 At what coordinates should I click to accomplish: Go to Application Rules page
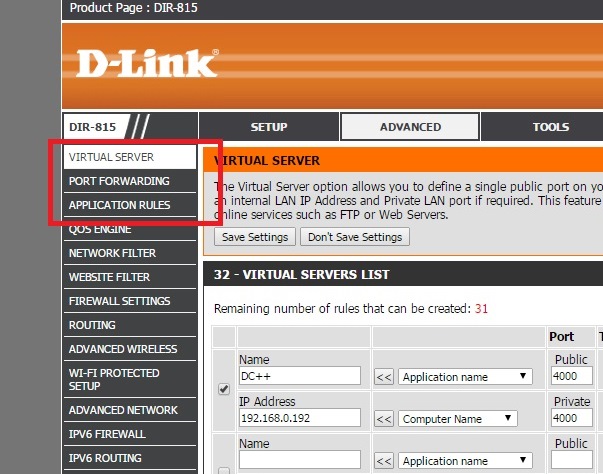pos(119,205)
